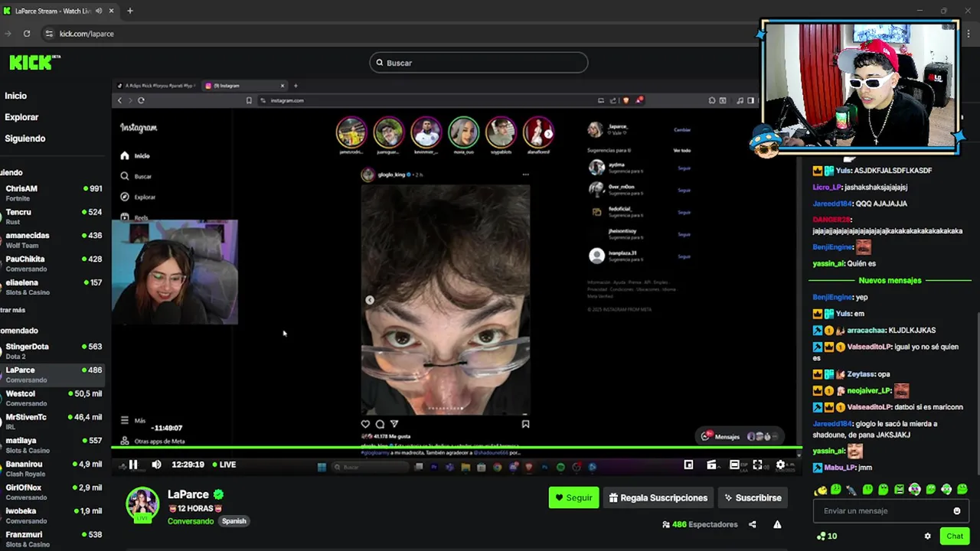Click the green Chat send button
Image resolution: width=980 pixels, height=551 pixels.
pyautogui.click(x=954, y=536)
